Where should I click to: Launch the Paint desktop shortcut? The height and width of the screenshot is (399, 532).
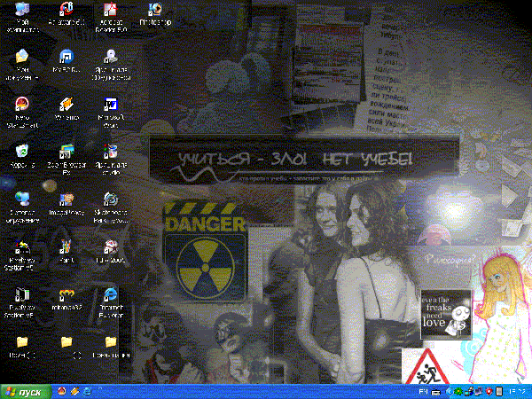click(66, 252)
